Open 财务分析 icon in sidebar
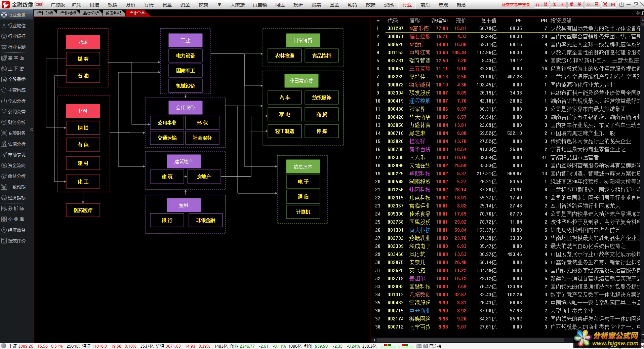644x349 pixels. coord(4,122)
